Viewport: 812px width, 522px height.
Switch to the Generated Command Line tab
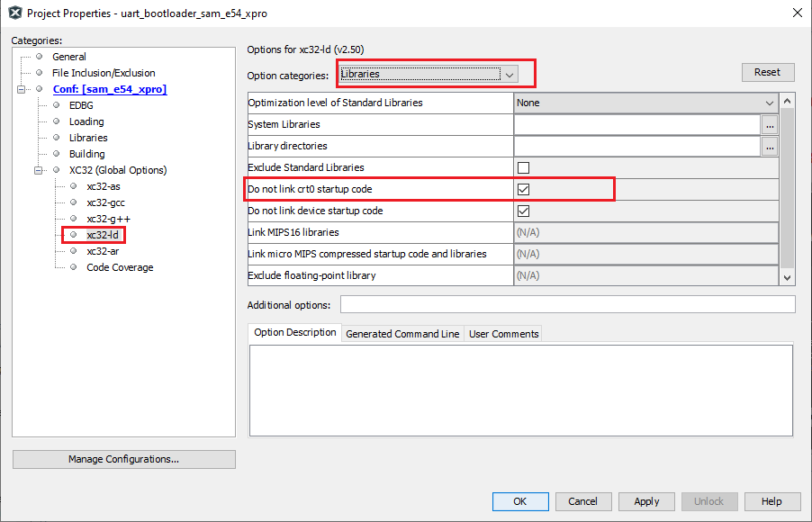tap(401, 333)
